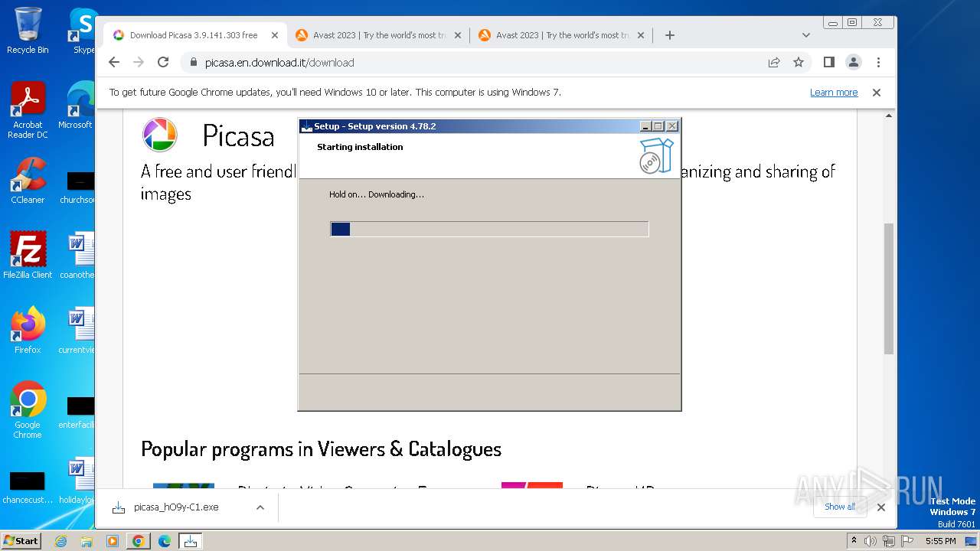Open Windows Explorer folder in taskbar
The height and width of the screenshot is (551, 980).
tap(87, 541)
